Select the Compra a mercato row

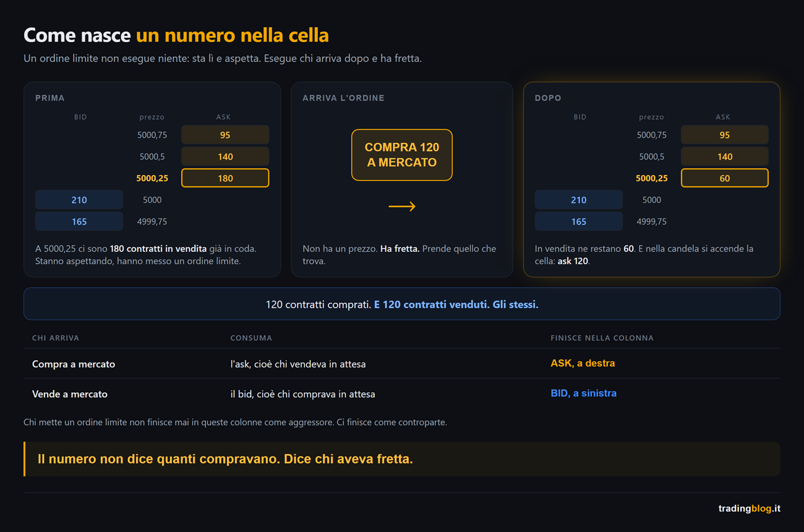tap(402, 364)
